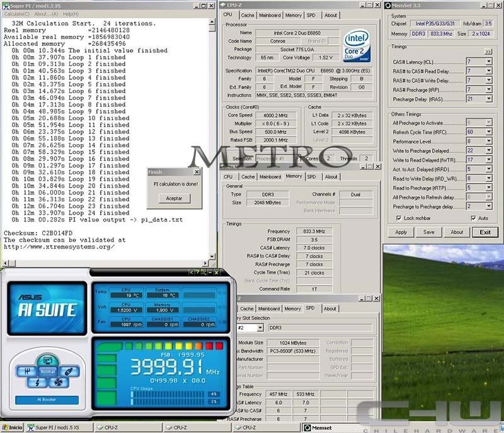
Task: Click the down arrow of Super PI vertical scrollbar
Action: [x=212, y=256]
